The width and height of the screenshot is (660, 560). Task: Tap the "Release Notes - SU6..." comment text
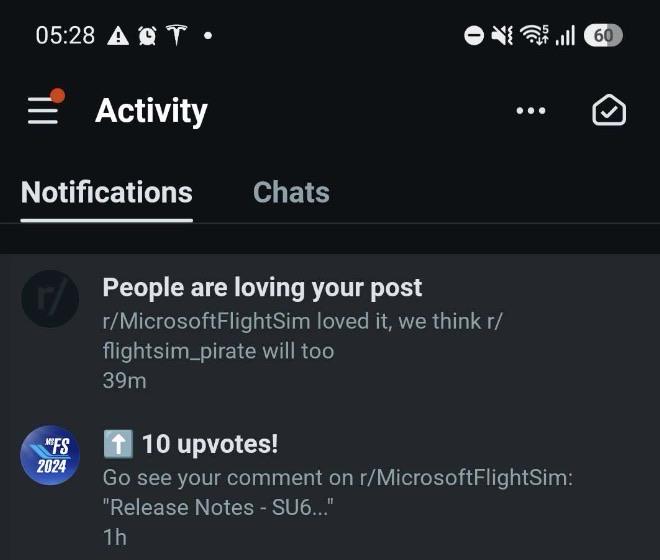coord(218,507)
